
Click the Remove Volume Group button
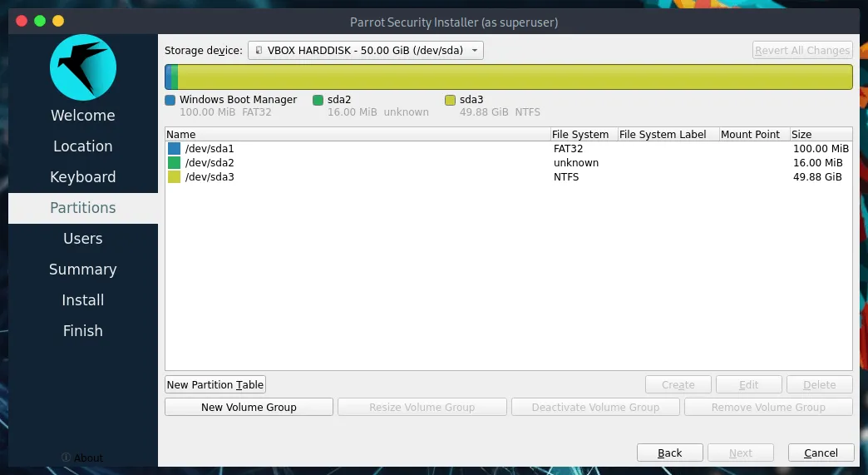pyautogui.click(x=768, y=407)
